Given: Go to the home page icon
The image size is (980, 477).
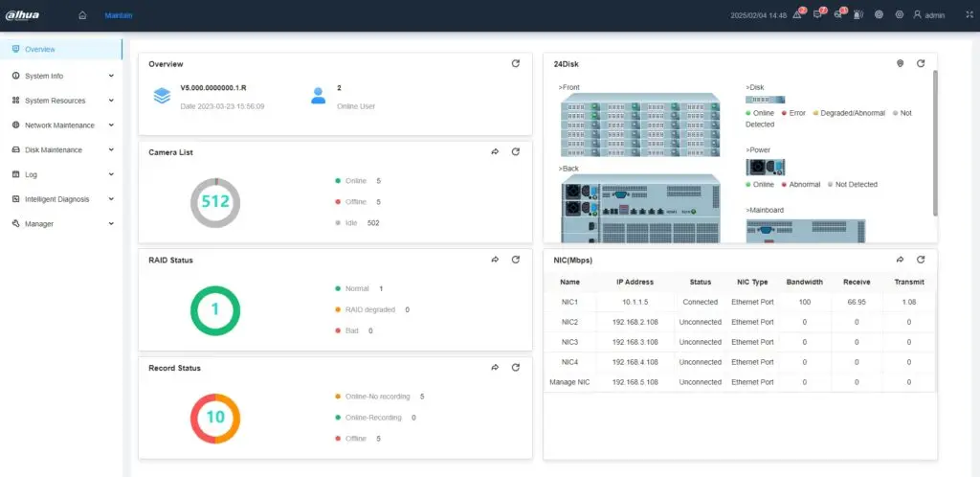Looking at the screenshot, I should 82,15.
